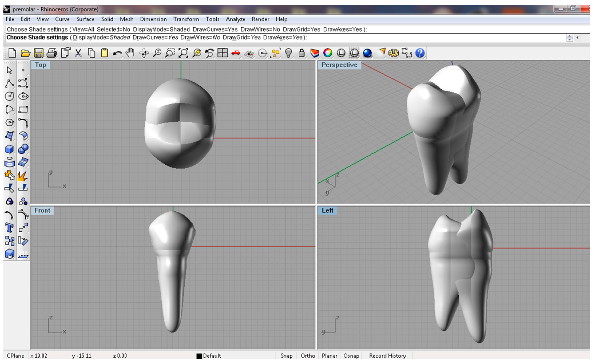Screen dimensions: 594x364
Task: Click the black Default layer swatch
Action: click(x=199, y=356)
